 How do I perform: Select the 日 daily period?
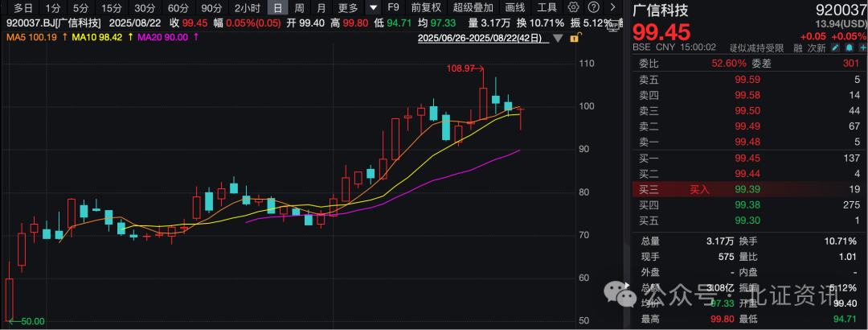(x=277, y=8)
